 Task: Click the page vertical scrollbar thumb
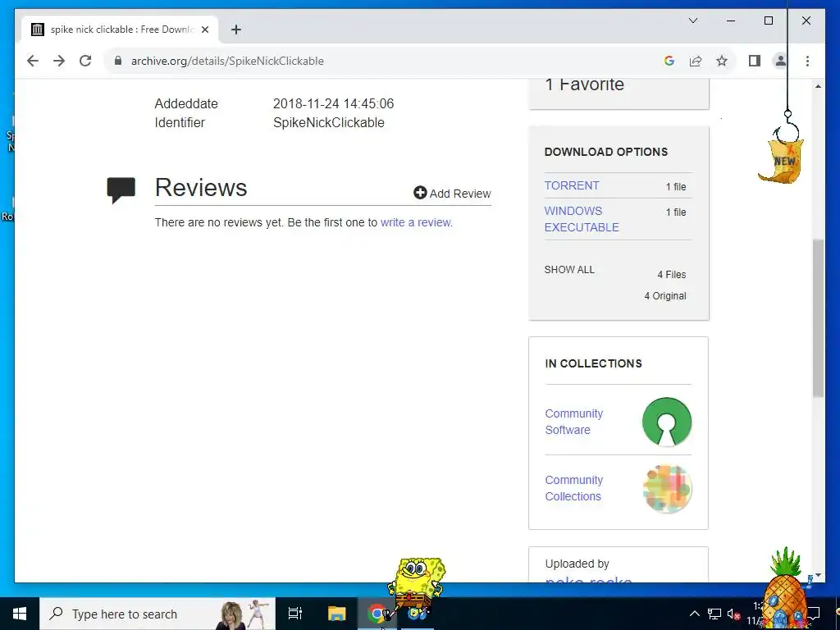(x=818, y=318)
